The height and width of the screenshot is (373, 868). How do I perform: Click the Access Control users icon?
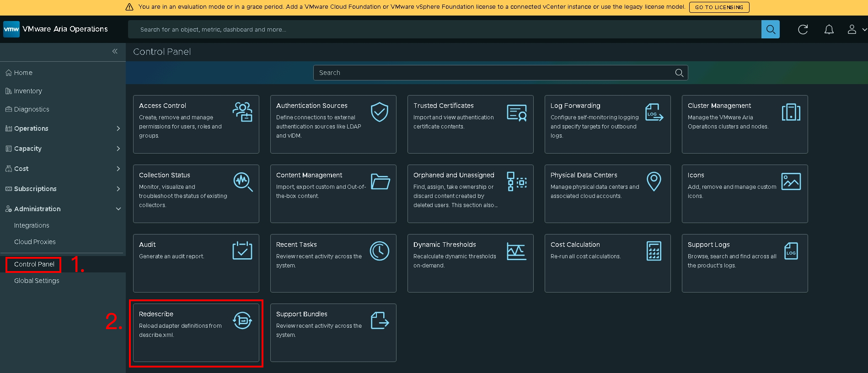click(242, 112)
